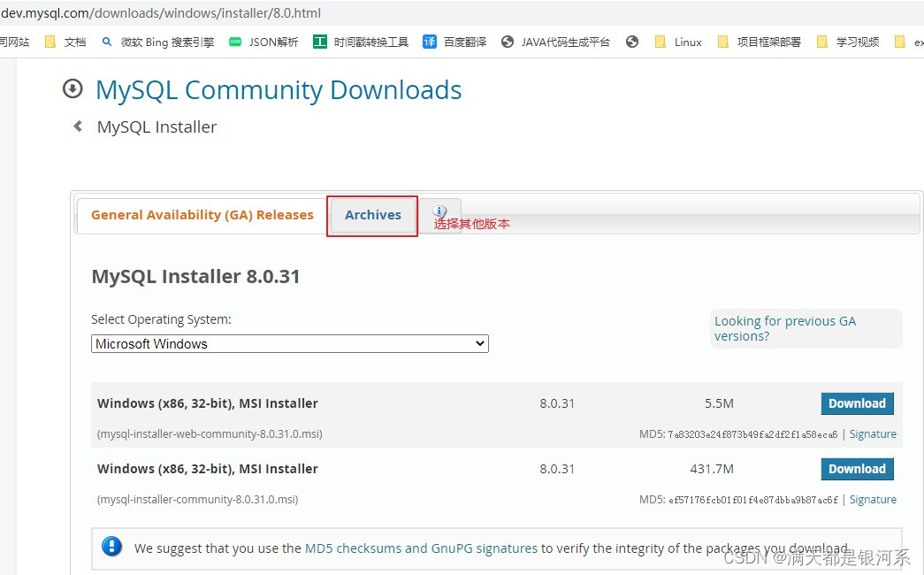Select General Availability (GA) Releases tab

click(201, 215)
